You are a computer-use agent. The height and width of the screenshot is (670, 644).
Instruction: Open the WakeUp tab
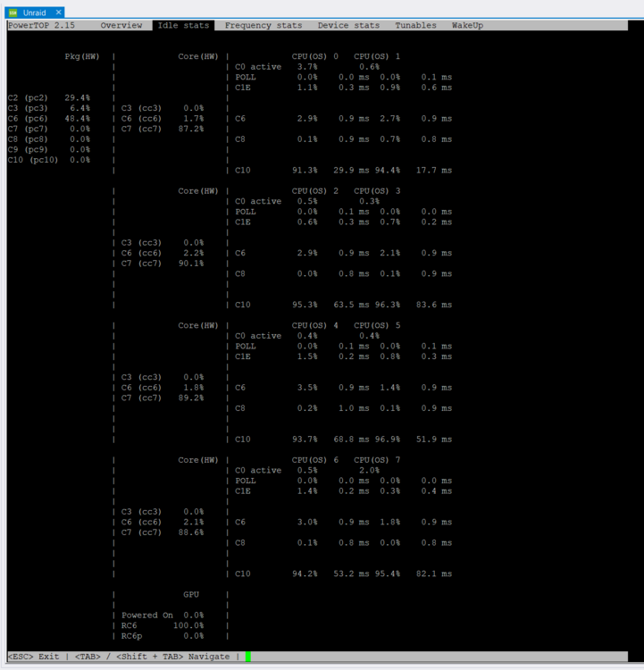(467, 25)
